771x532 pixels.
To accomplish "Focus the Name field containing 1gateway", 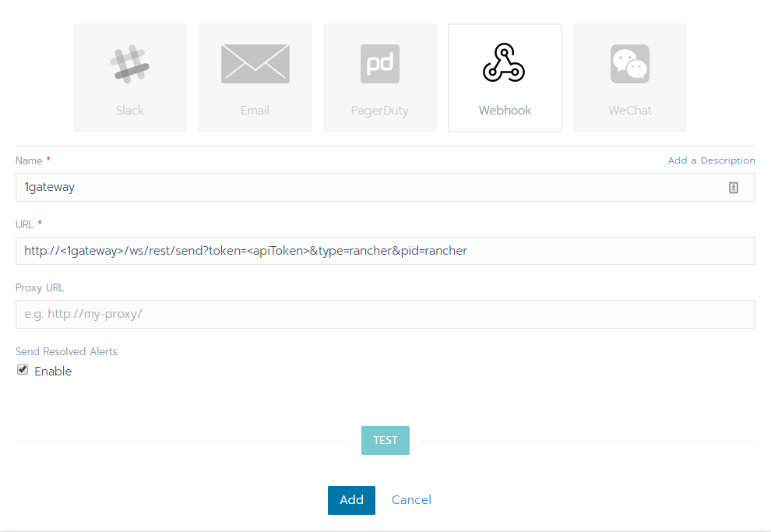I will (x=366, y=188).
